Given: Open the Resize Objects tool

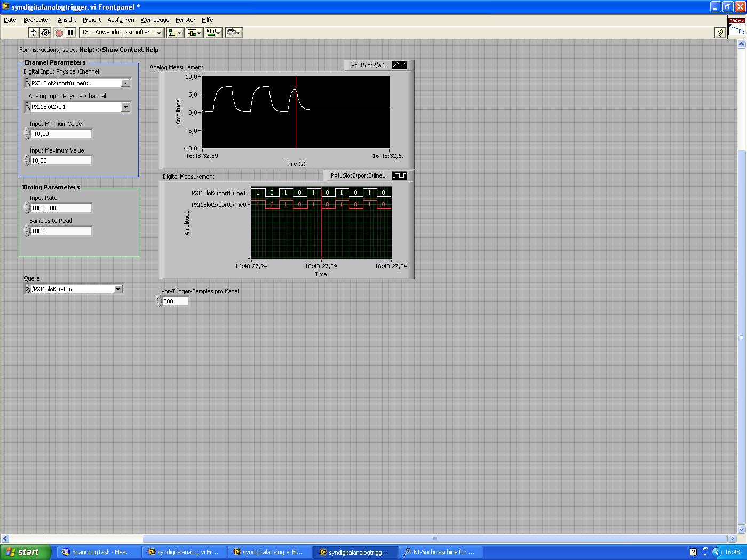Looking at the screenshot, I should 213,33.
